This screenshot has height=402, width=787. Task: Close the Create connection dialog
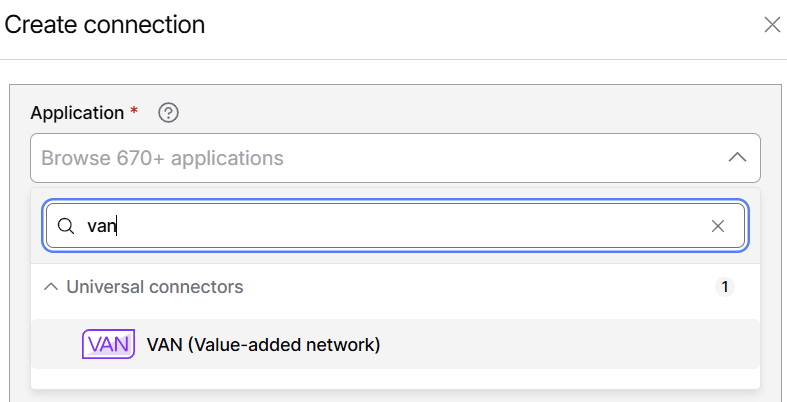pos(772,25)
